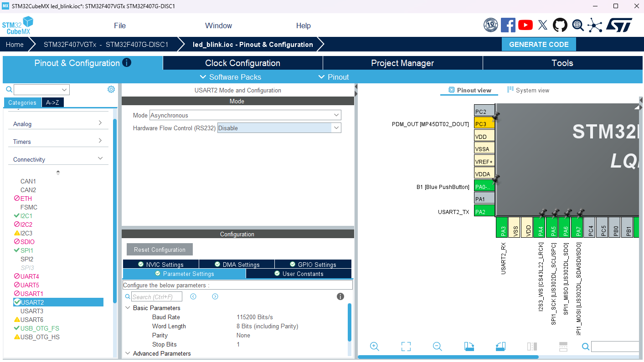Toggle the PC3 pin on the chip
Screen dimensions: 644x362
tap(484, 124)
